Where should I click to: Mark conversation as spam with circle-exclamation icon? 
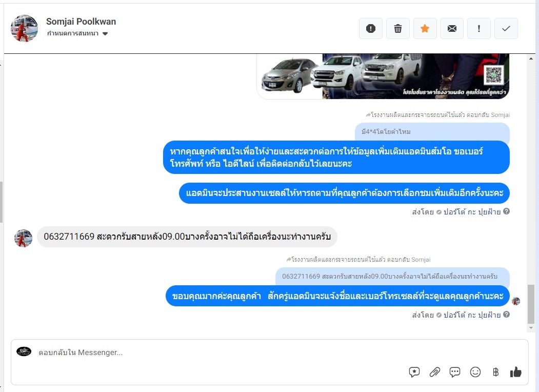[x=371, y=29]
